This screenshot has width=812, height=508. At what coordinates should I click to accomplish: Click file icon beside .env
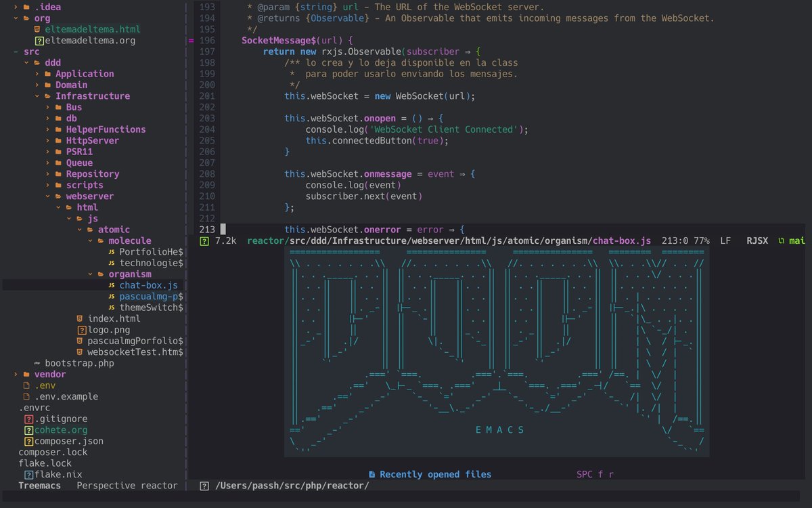tap(26, 385)
